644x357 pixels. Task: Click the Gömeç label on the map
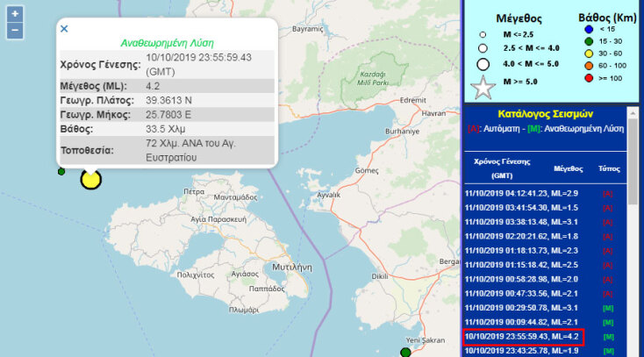367,170
